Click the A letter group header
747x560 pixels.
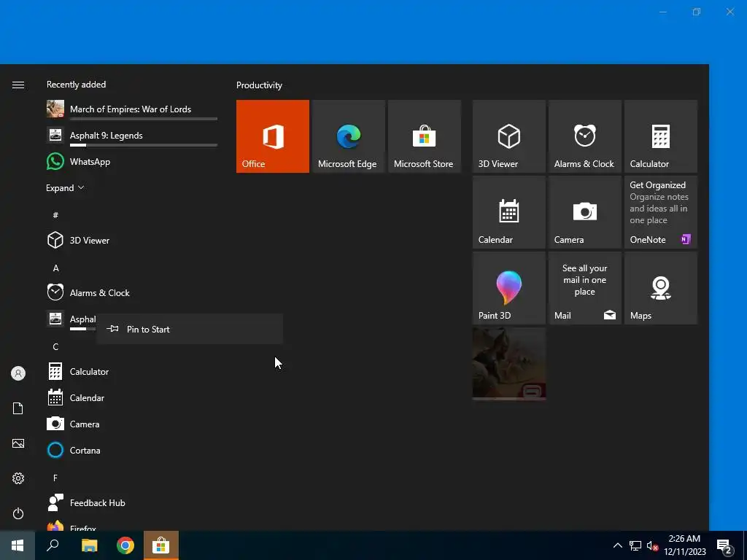pos(55,268)
